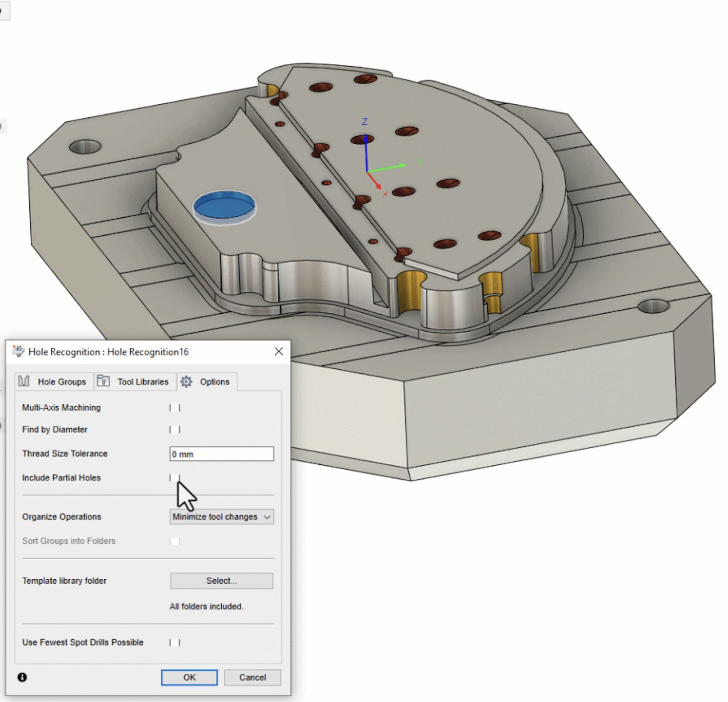Click OK to confirm hole recognition
728x702 pixels.
(x=189, y=677)
